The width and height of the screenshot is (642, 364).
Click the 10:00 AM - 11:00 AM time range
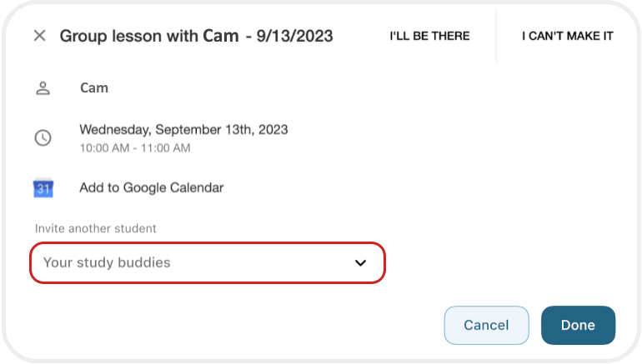click(135, 148)
